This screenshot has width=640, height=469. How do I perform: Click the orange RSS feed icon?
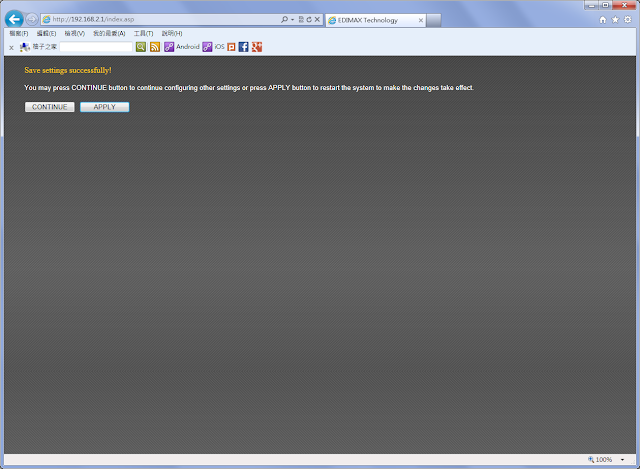pos(155,47)
